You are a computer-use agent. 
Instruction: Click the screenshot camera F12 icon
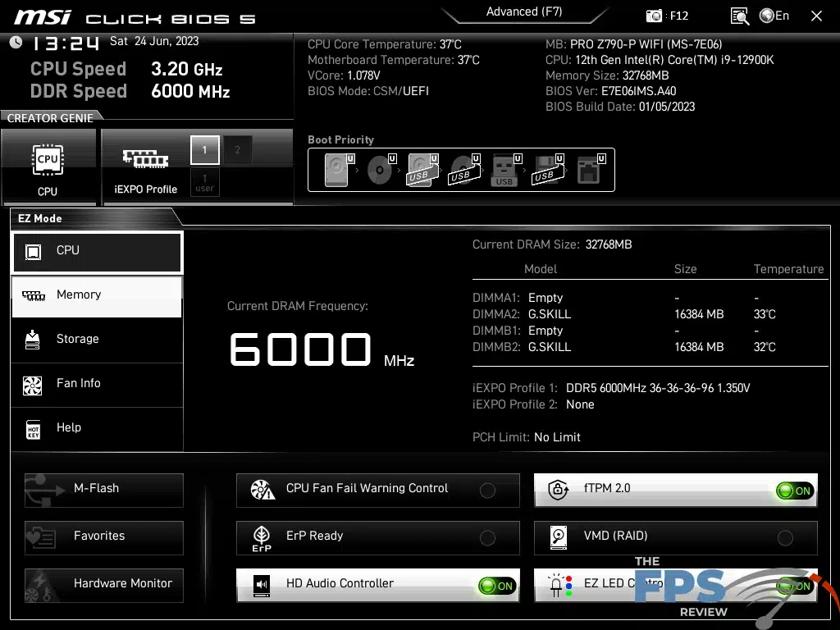click(x=654, y=16)
